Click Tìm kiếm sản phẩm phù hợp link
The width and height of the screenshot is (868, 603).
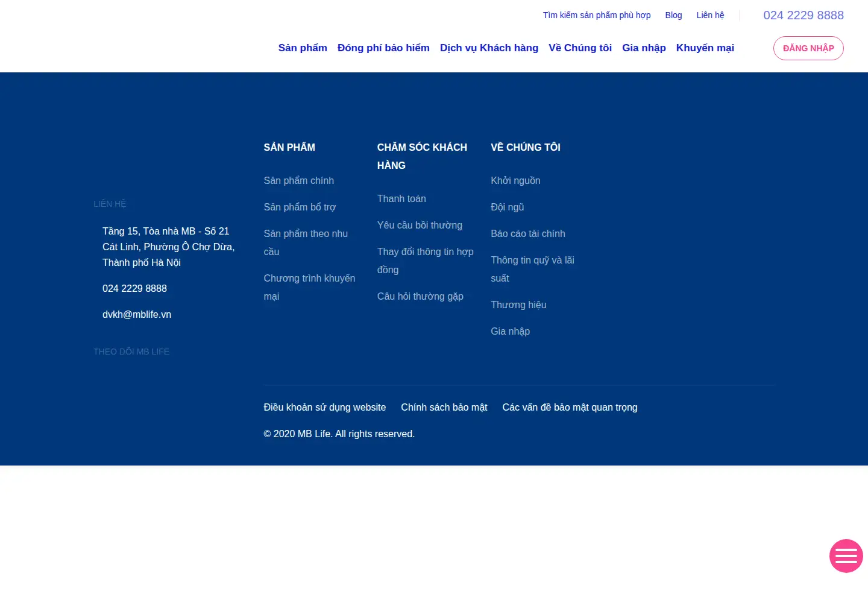tap(597, 15)
